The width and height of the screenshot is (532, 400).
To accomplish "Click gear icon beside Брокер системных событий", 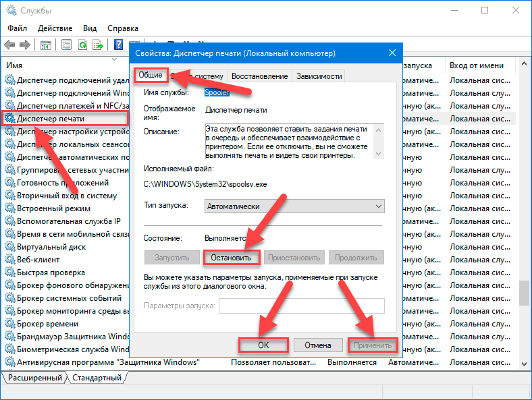I will (10, 297).
